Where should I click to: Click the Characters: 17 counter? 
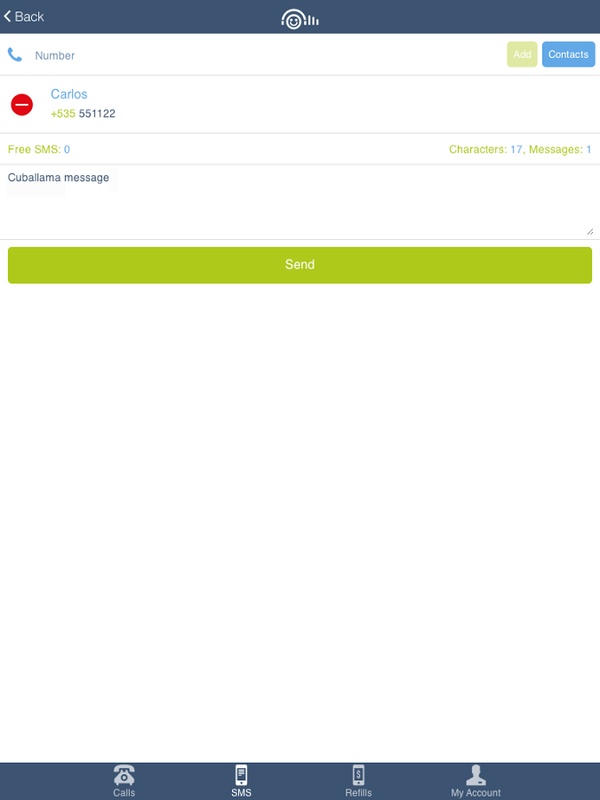(x=486, y=149)
